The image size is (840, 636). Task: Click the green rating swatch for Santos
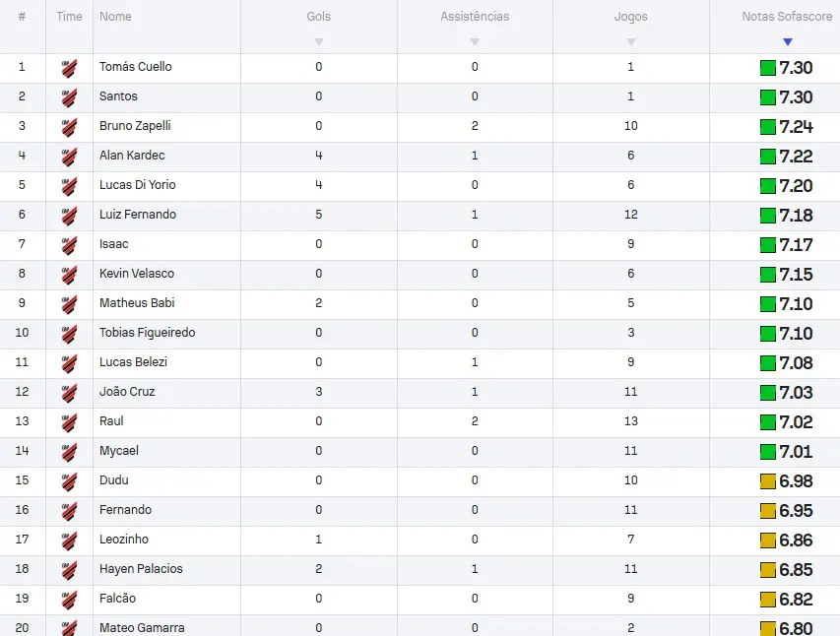768,97
